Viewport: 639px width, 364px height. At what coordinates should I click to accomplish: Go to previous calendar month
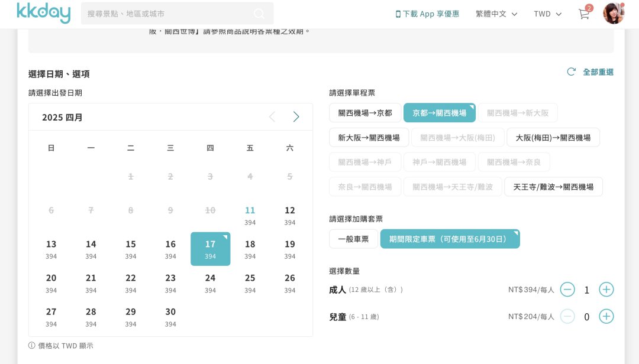[272, 117]
